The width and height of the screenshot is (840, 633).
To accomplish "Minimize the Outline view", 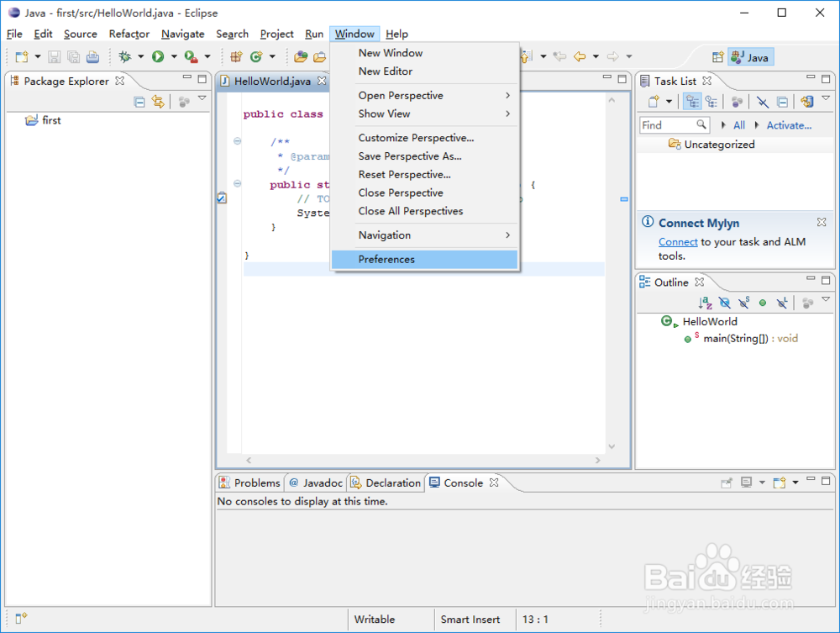I will (x=811, y=279).
